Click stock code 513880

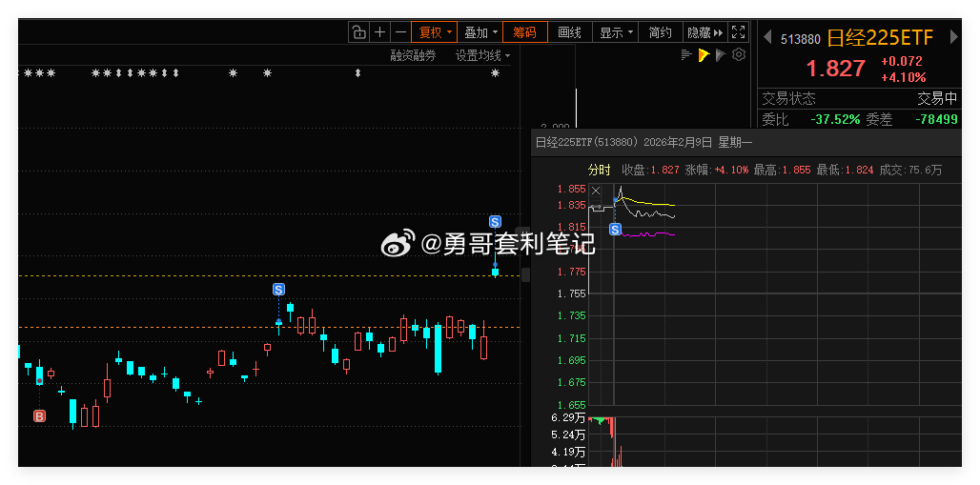(800, 39)
